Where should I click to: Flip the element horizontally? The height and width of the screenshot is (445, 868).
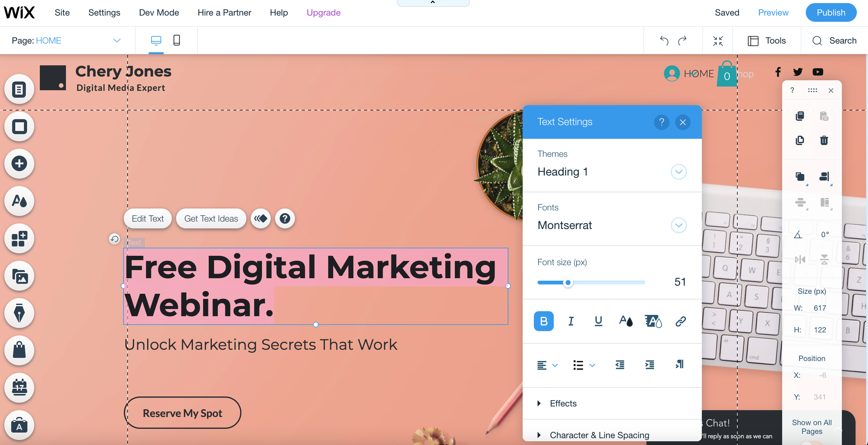[x=800, y=259]
